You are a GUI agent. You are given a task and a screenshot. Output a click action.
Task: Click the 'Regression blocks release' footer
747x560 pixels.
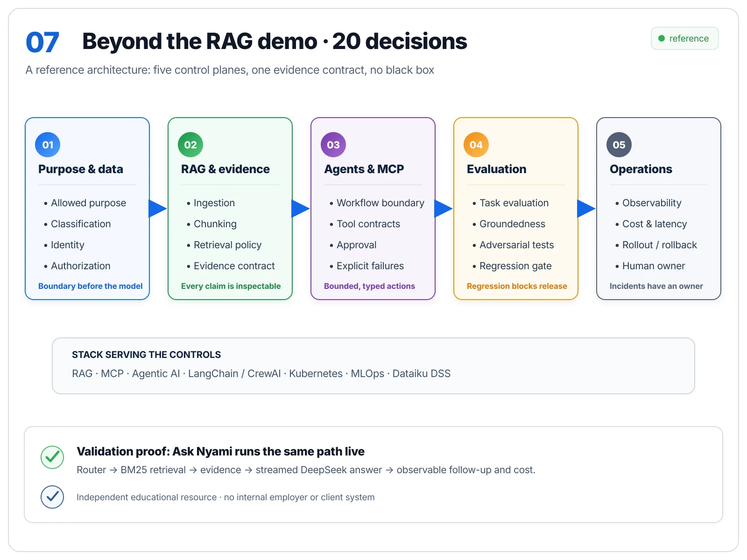click(x=517, y=286)
